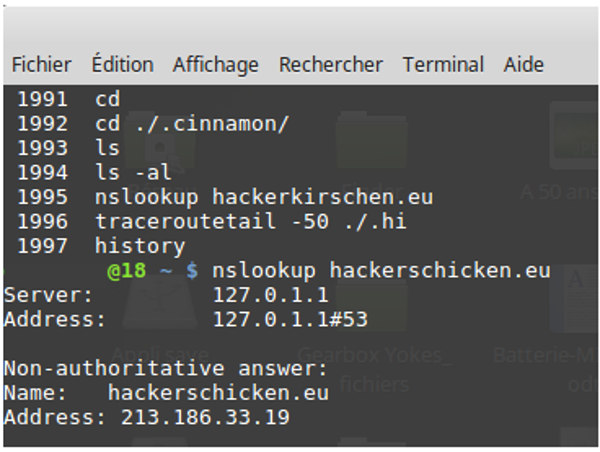600x452 pixels.
Task: Click history entry 1991 cd
Action: [69, 99]
